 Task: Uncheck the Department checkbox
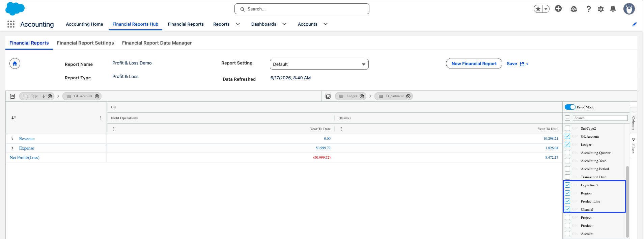(x=567, y=185)
